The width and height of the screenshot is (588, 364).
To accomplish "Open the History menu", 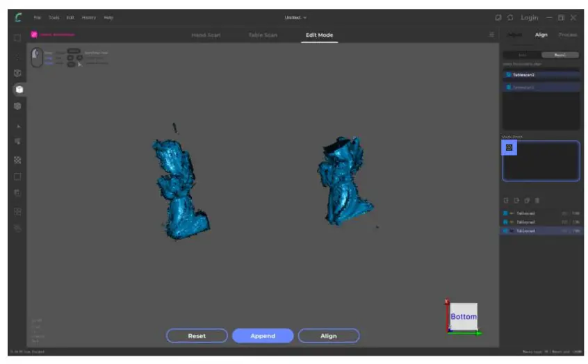I will tap(89, 17).
